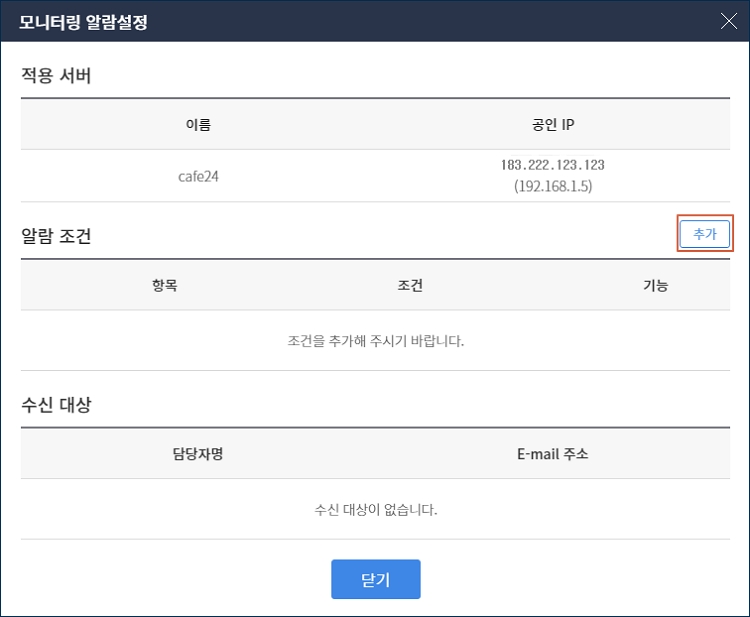This screenshot has height=617, width=750.
Task: Close the dialog using the X icon
Action: pyautogui.click(x=728, y=22)
